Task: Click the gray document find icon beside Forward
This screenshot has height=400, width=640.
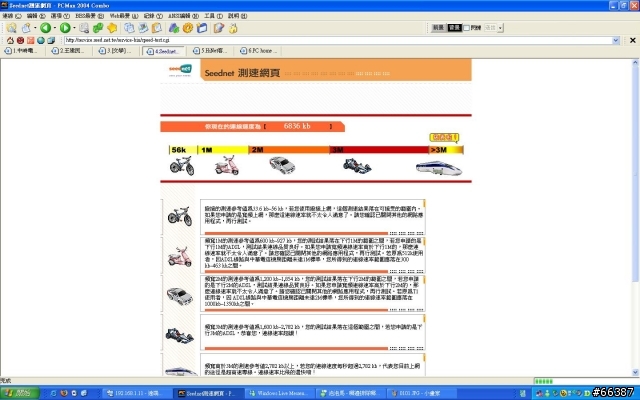Action: click(84, 28)
